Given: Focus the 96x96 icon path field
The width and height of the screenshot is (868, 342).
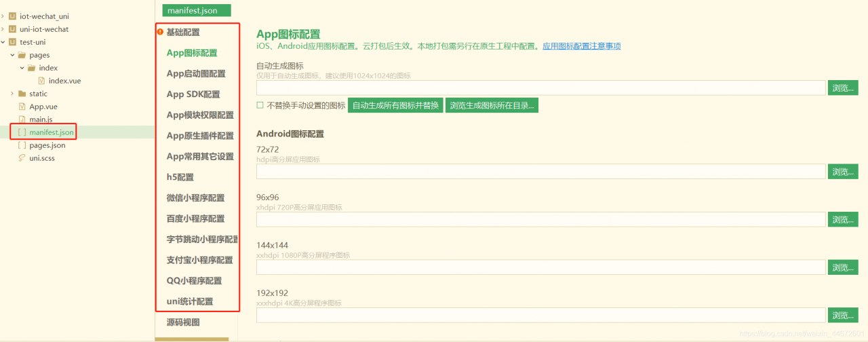Looking at the screenshot, I should tap(540, 219).
